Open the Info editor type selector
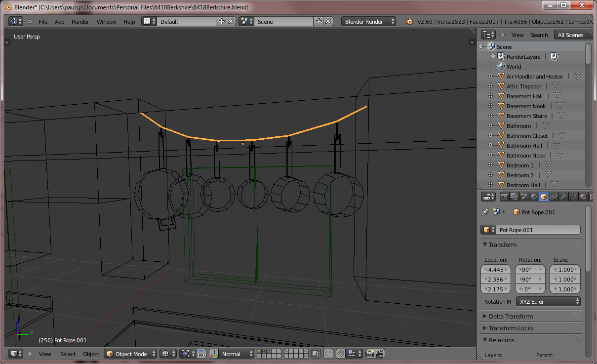 point(16,21)
